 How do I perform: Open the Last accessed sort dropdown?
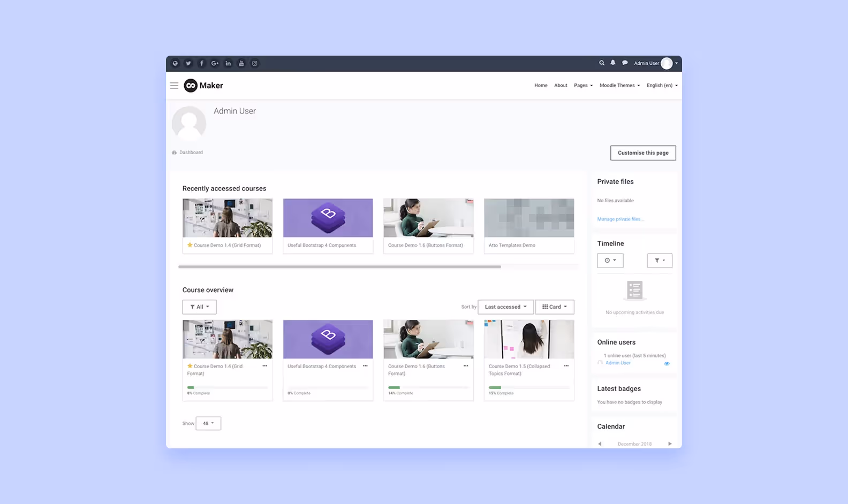[505, 307]
